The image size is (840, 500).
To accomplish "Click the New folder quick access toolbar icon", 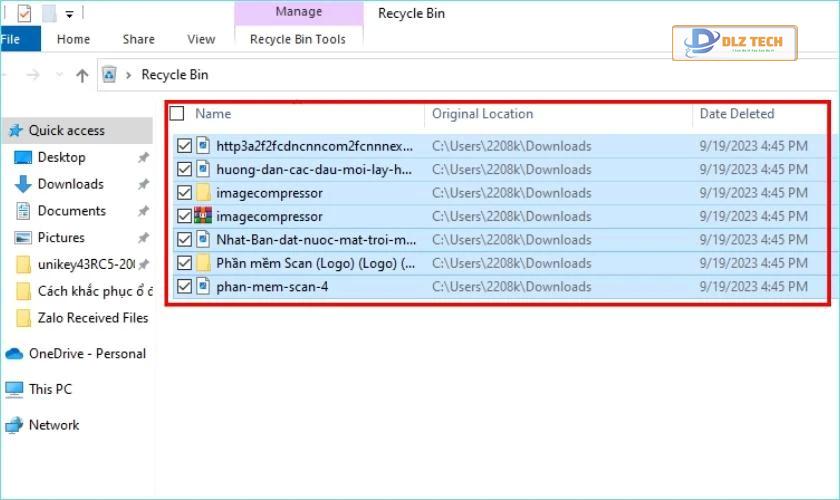I will [49, 13].
